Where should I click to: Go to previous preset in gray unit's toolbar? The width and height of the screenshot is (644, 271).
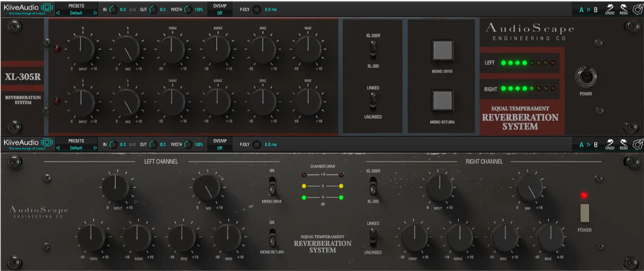pyautogui.click(x=58, y=148)
